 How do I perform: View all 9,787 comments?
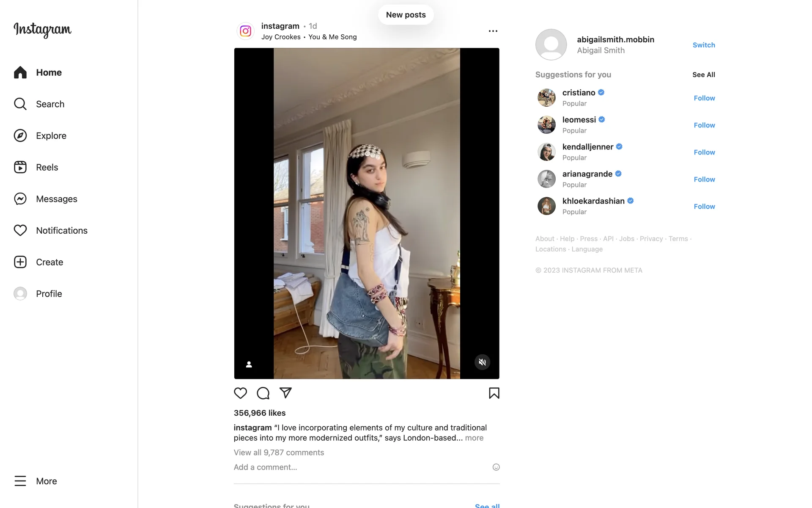pos(279,452)
